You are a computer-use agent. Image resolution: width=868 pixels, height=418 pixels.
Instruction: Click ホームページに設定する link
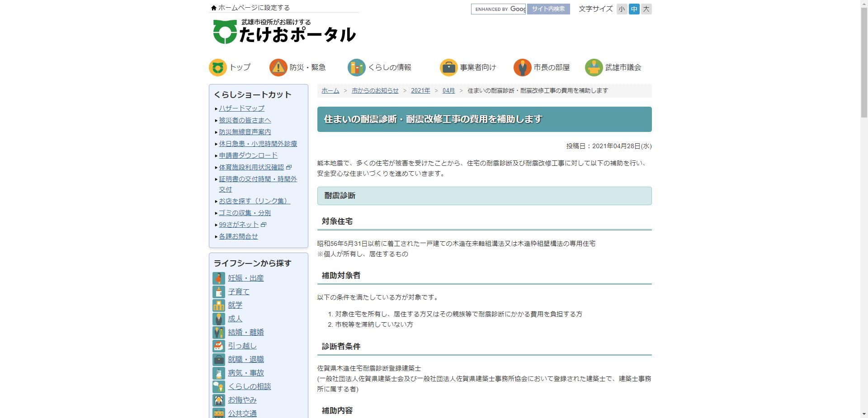point(254,8)
